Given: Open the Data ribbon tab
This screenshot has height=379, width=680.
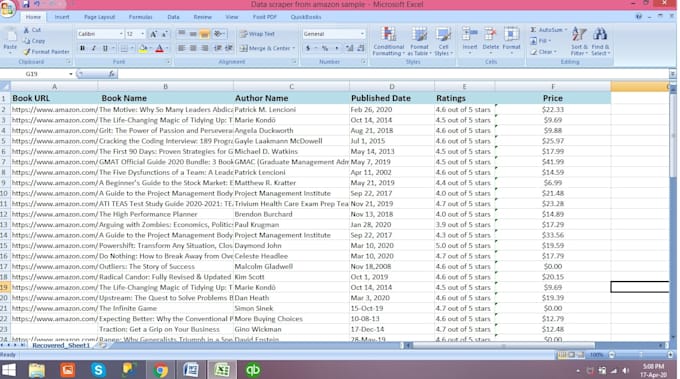Looking at the screenshot, I should coord(173,17).
